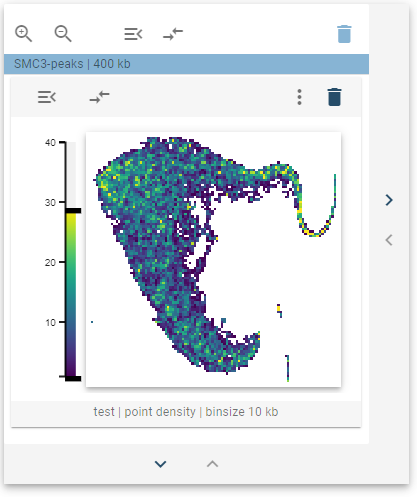Delete the collection with light blue trash icon
The width and height of the screenshot is (417, 497).
click(344, 34)
